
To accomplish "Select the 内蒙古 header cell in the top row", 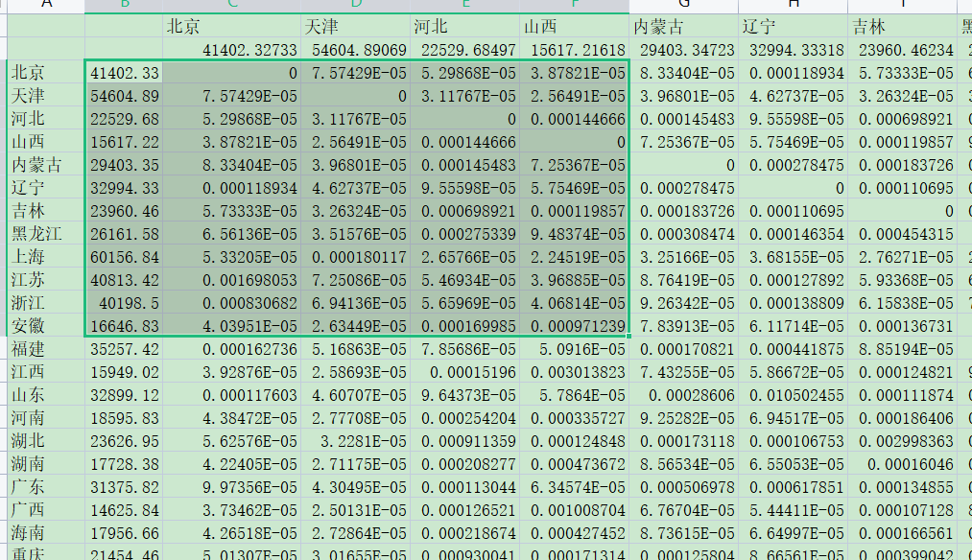I will pos(684,27).
